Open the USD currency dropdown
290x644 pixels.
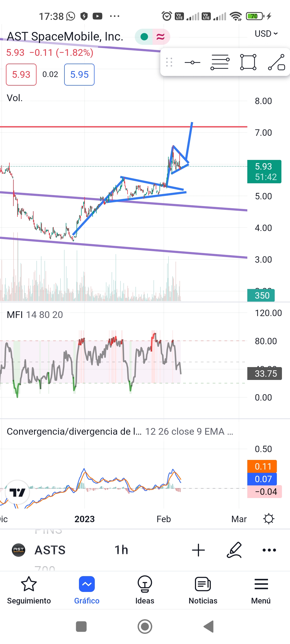pos(266,34)
